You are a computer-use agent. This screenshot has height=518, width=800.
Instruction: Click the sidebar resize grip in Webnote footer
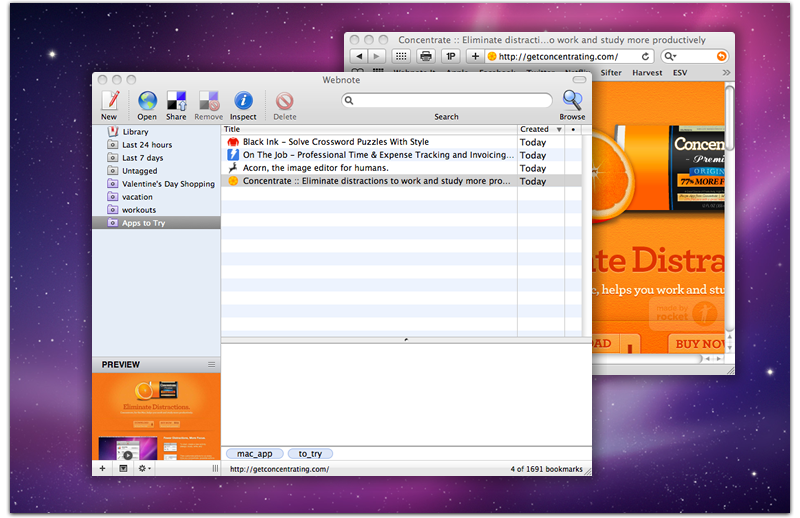click(215, 468)
